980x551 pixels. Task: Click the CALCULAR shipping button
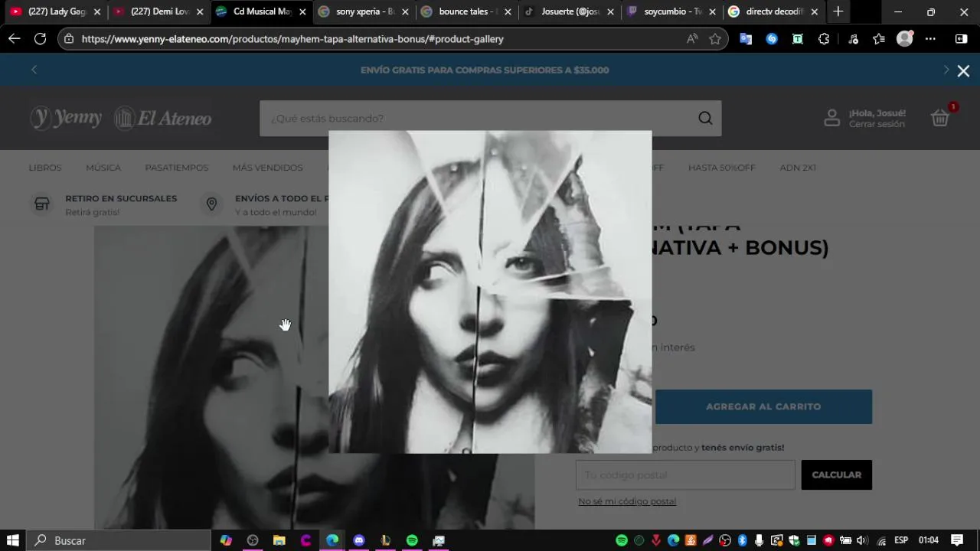click(x=836, y=474)
